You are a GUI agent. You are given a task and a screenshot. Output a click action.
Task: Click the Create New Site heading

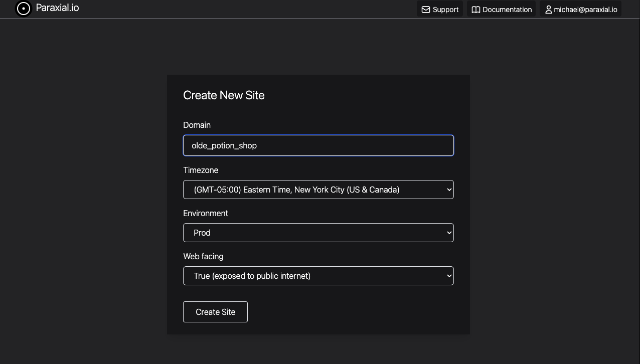[224, 95]
